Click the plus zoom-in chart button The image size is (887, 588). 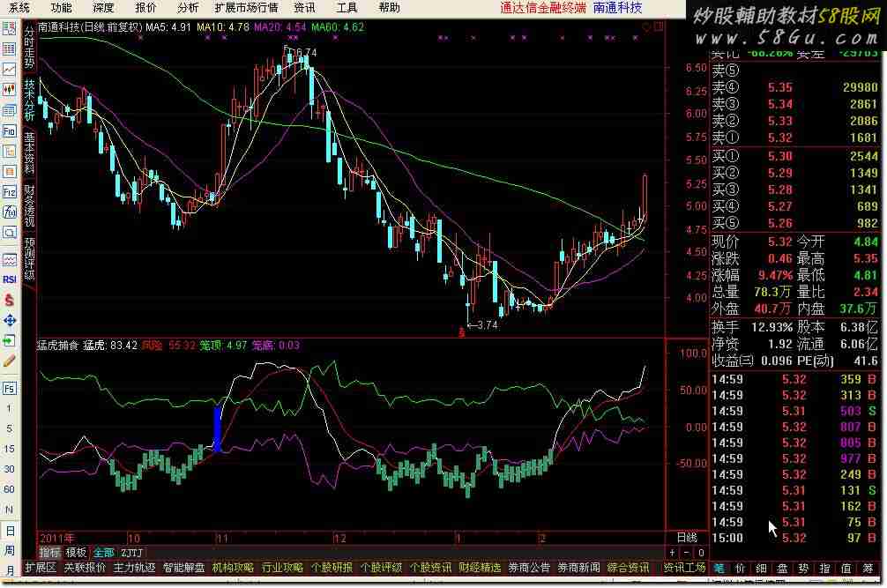pos(672,553)
